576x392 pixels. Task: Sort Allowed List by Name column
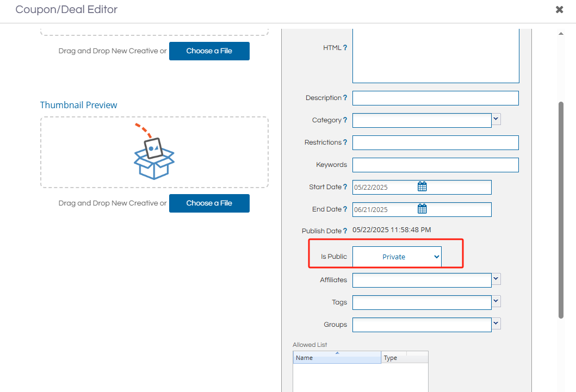(337, 358)
